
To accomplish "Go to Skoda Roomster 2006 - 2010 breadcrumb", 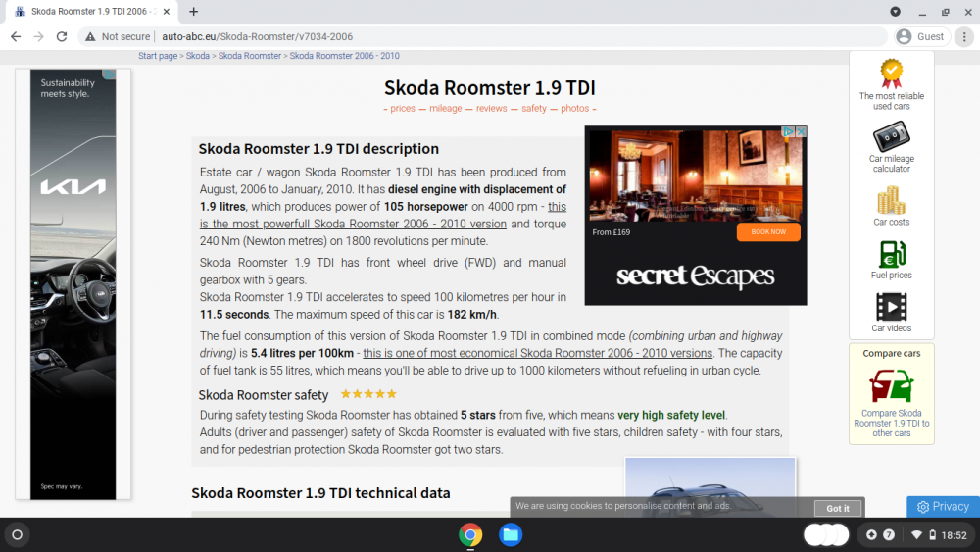I will coord(344,56).
